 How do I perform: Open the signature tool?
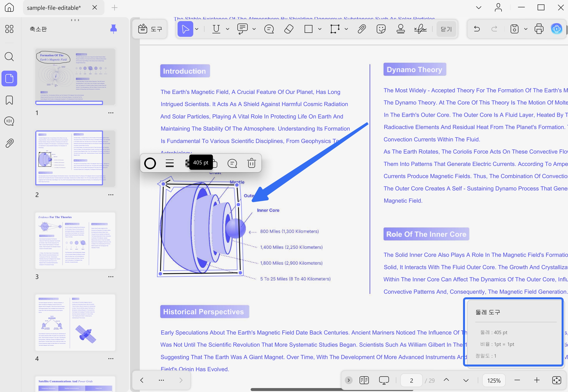tap(420, 29)
